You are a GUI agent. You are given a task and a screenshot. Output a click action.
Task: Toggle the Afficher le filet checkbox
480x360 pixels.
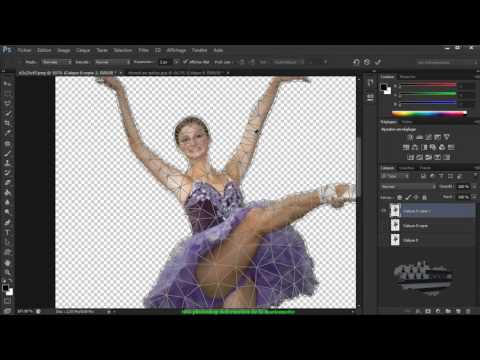tap(186, 62)
